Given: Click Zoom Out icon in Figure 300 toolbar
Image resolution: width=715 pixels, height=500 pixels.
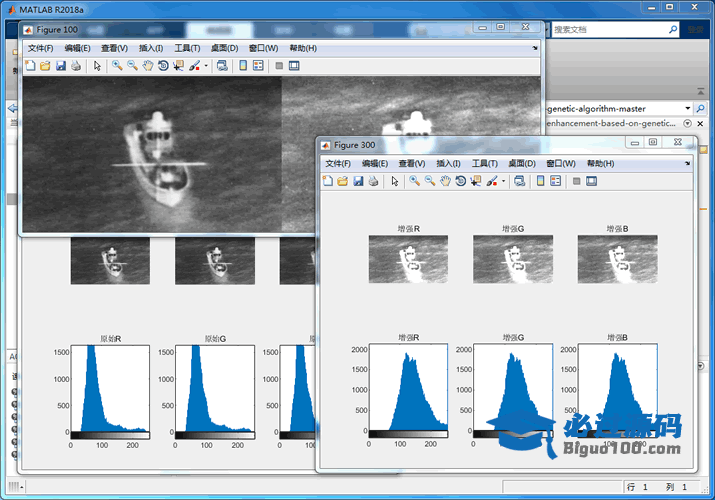Looking at the screenshot, I should tap(430, 181).
